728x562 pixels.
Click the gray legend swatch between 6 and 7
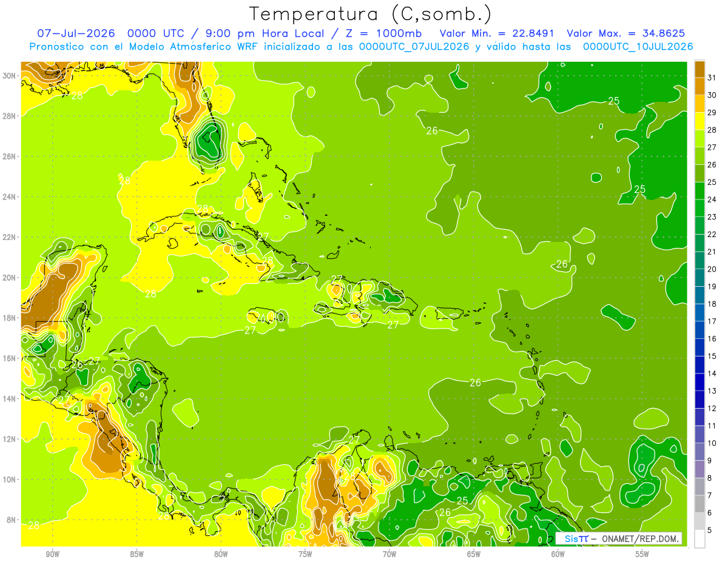coord(699,504)
